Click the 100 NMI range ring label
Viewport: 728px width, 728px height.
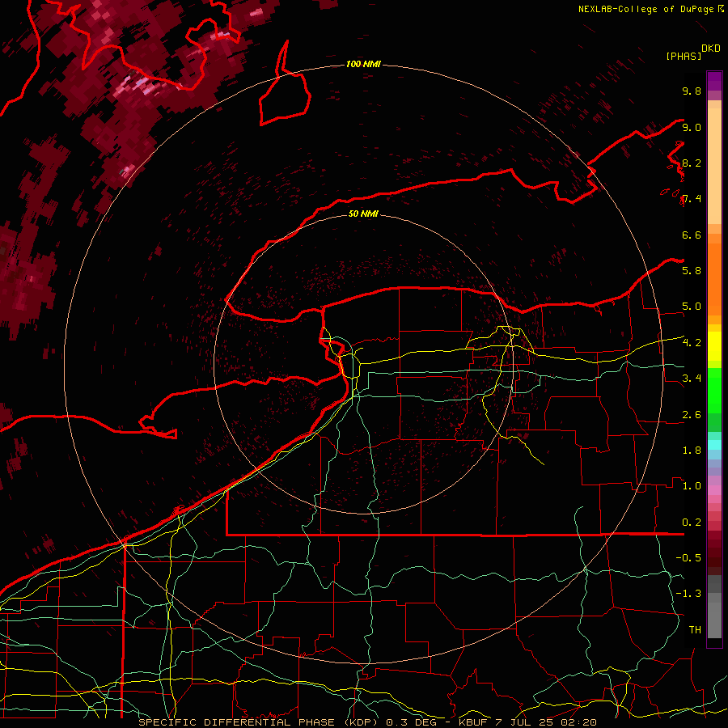click(x=363, y=64)
